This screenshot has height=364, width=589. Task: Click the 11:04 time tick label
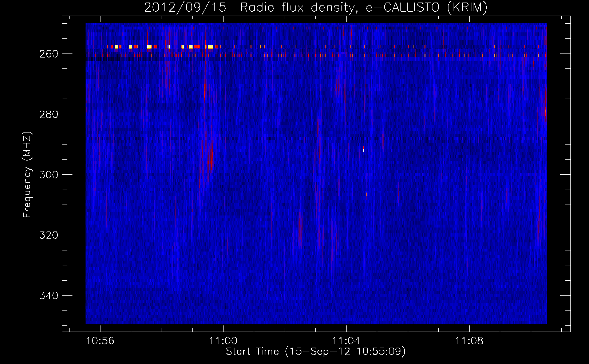point(346,341)
